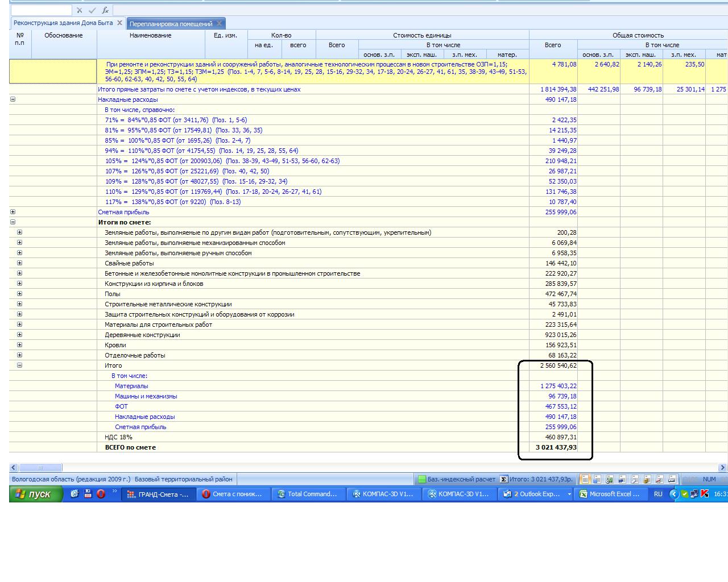This screenshot has height=582, width=728.
Task: Click the green Баз.-индексный расчет indicator icon
Action: 421,479
